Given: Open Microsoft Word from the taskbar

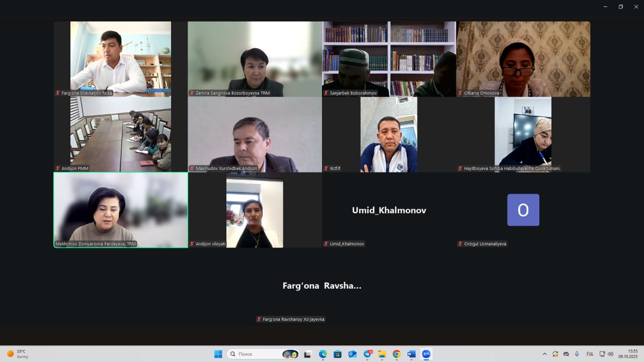Looking at the screenshot, I should click(411, 354).
